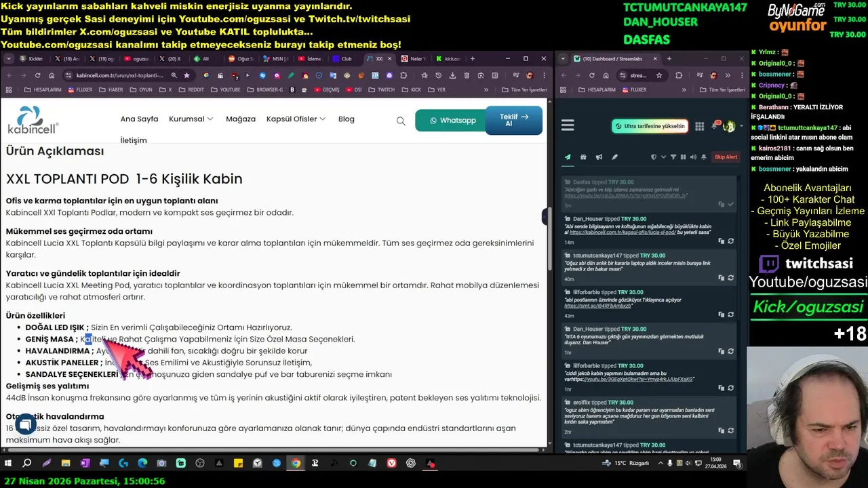
Task: Open the Kicklet browser tab
Action: coord(32,59)
